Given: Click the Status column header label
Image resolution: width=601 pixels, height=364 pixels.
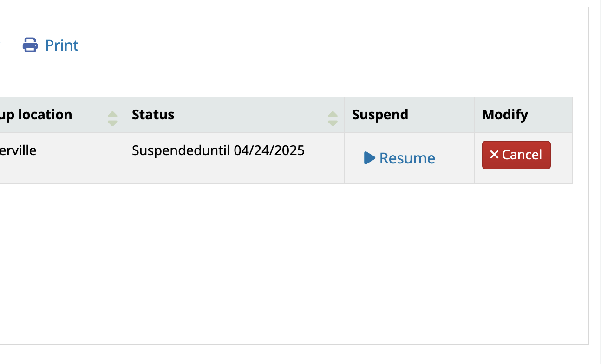Looking at the screenshot, I should click(153, 115).
